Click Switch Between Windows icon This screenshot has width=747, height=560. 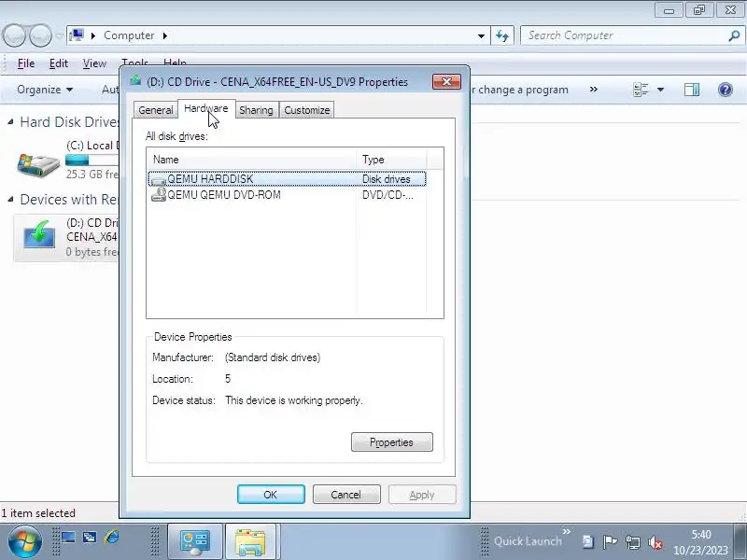(90, 538)
